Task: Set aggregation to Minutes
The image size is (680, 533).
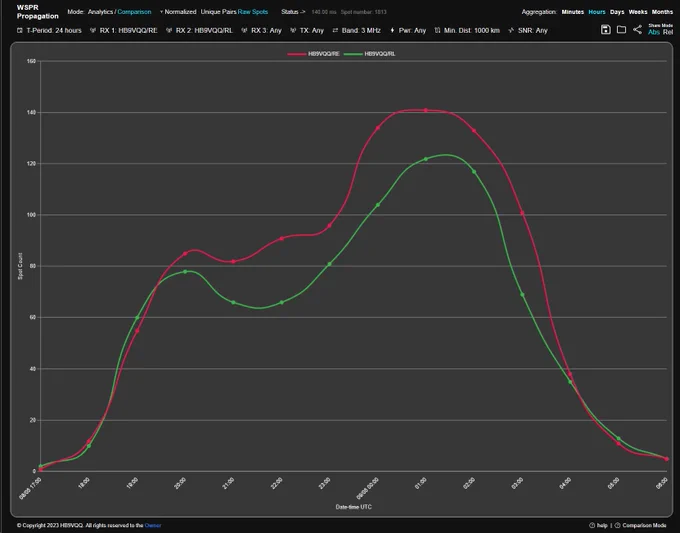Action: pyautogui.click(x=572, y=12)
